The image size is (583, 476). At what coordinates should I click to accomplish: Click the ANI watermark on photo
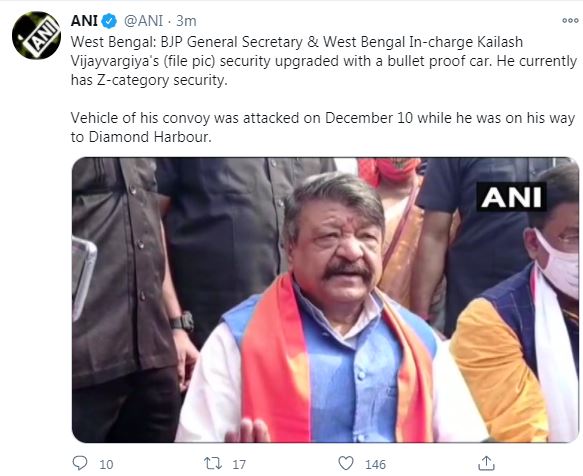[511, 197]
